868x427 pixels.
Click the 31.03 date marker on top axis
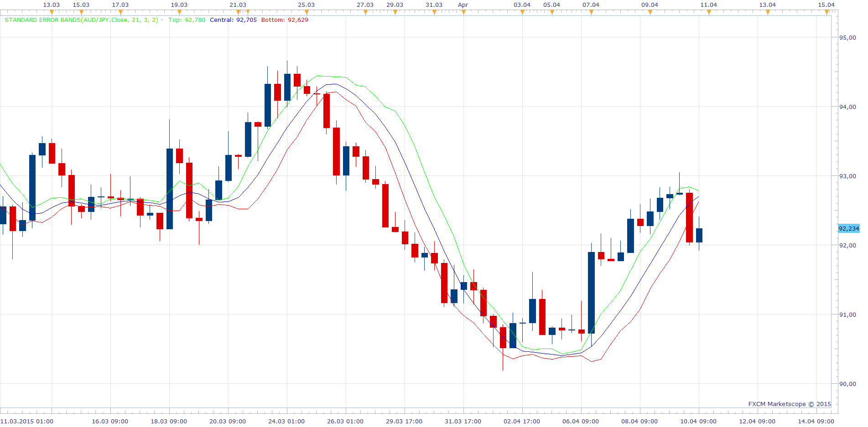[434, 5]
